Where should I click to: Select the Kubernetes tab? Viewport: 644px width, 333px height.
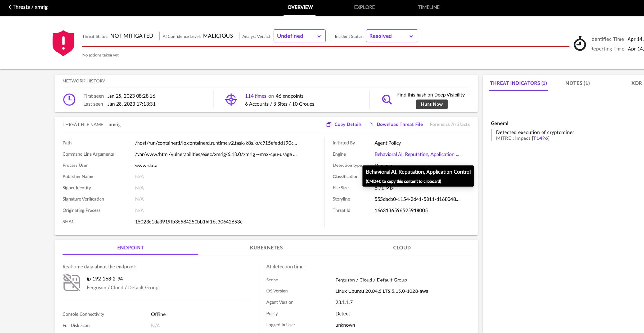(266, 248)
